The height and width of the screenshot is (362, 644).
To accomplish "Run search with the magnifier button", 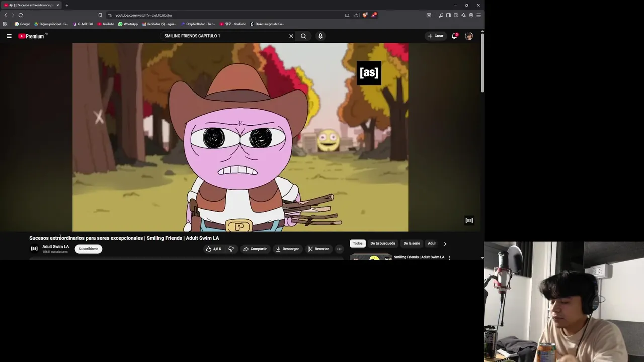I will [x=303, y=36].
